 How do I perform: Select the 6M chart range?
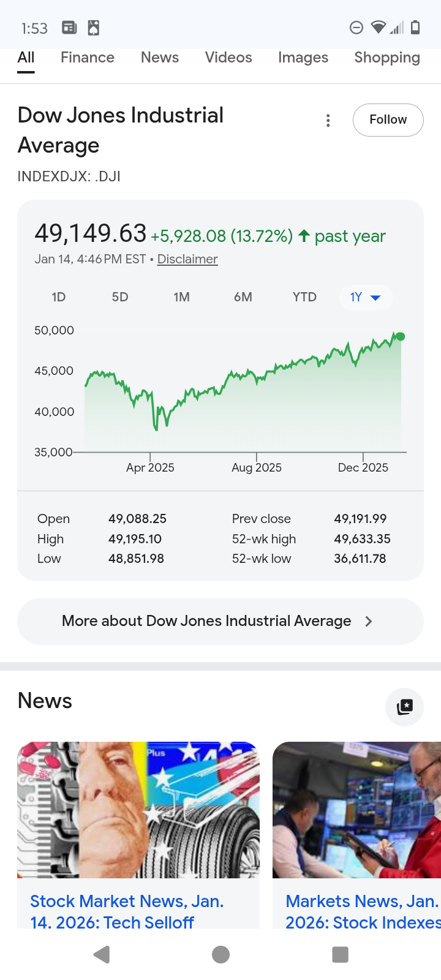click(x=243, y=297)
